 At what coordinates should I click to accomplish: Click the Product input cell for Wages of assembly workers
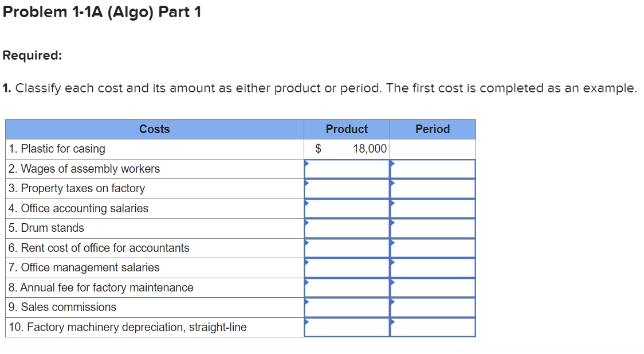pos(347,168)
